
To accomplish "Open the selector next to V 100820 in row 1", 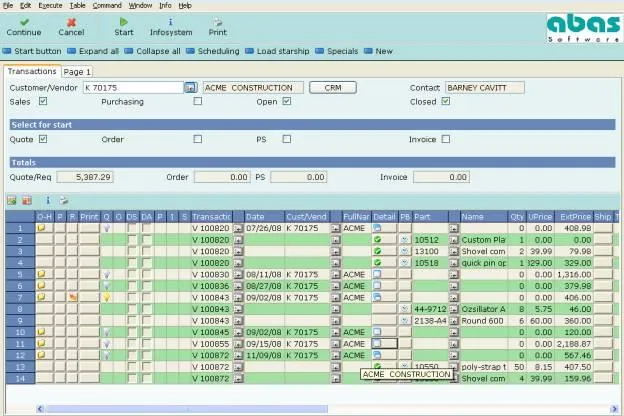I will click(238, 229).
